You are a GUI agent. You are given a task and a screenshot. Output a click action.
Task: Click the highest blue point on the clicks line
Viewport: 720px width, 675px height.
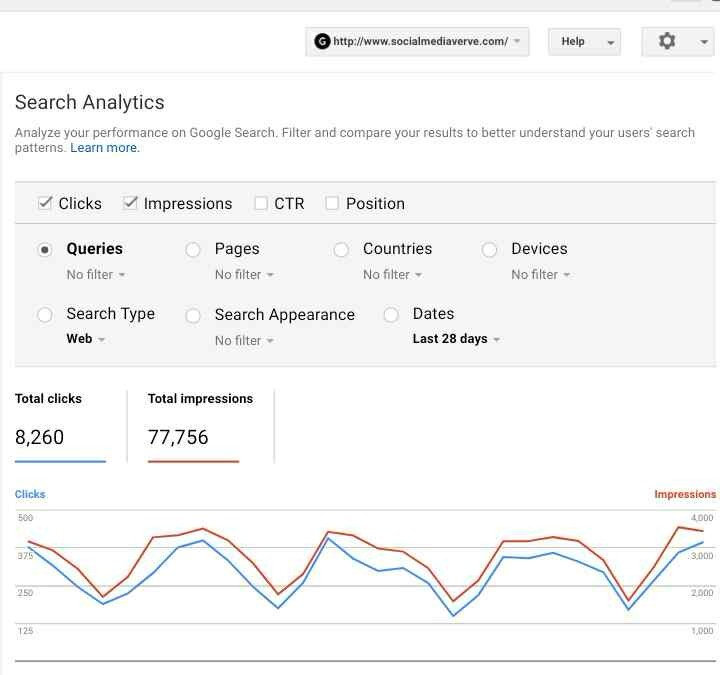click(329, 538)
